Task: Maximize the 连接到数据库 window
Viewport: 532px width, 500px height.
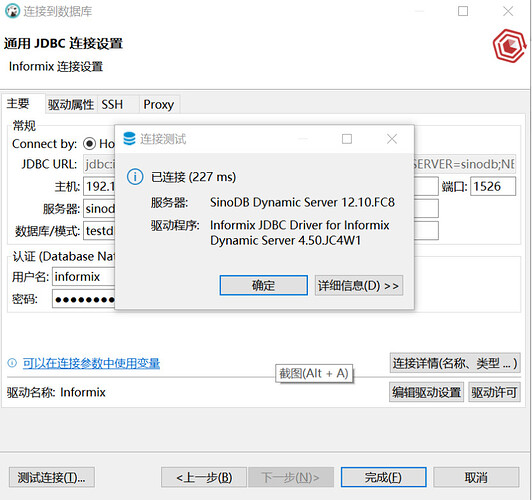Action: point(463,11)
